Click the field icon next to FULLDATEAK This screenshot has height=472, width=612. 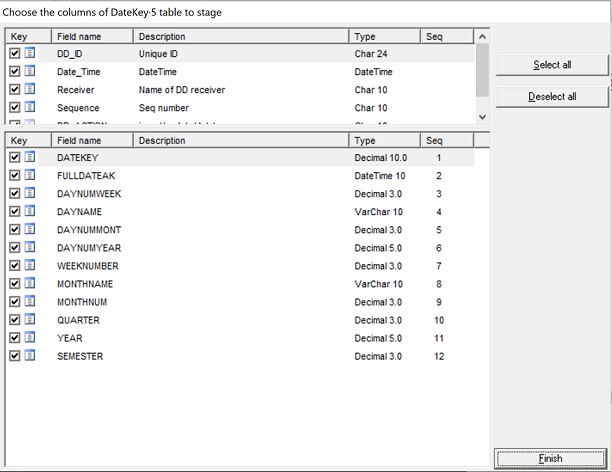point(30,176)
